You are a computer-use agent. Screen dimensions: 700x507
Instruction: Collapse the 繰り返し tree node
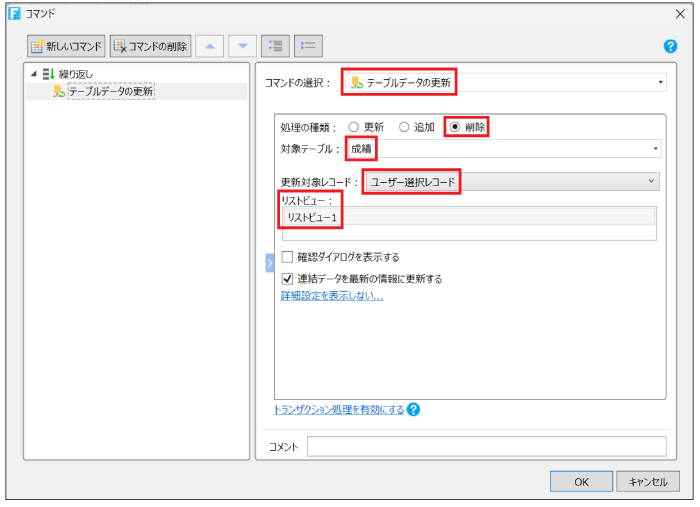[34, 74]
